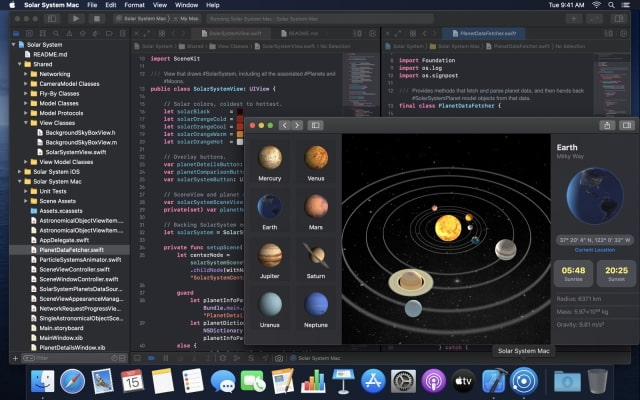Click the solarBlack color literal swatch
Image resolution: width=640 pixels, height=400 pixels.
[240, 111]
